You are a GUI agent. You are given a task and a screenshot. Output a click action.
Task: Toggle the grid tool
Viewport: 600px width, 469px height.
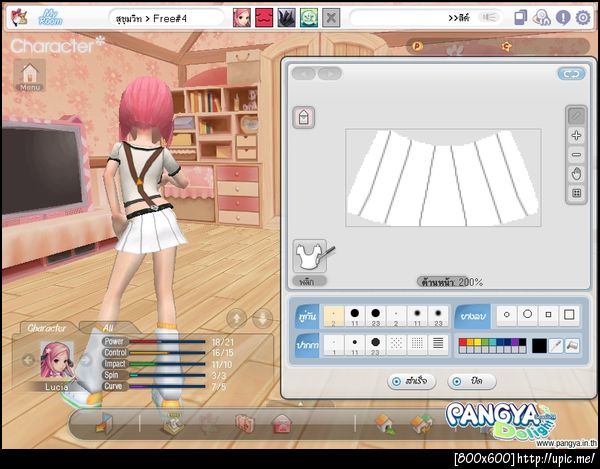[x=576, y=193]
